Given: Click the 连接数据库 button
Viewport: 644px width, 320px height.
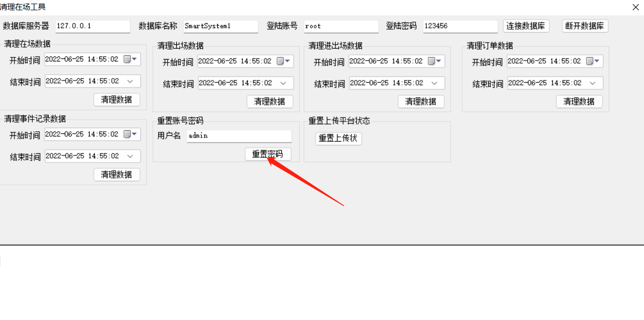Looking at the screenshot, I should pos(526,26).
